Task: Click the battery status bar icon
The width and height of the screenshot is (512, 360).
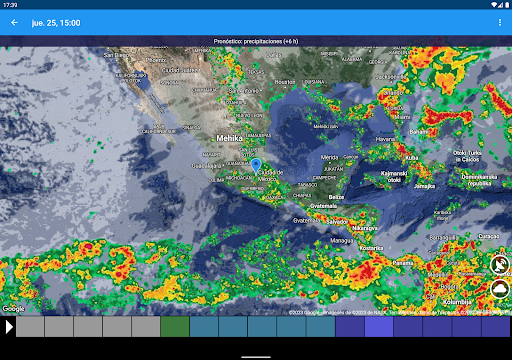Action: click(x=507, y=5)
